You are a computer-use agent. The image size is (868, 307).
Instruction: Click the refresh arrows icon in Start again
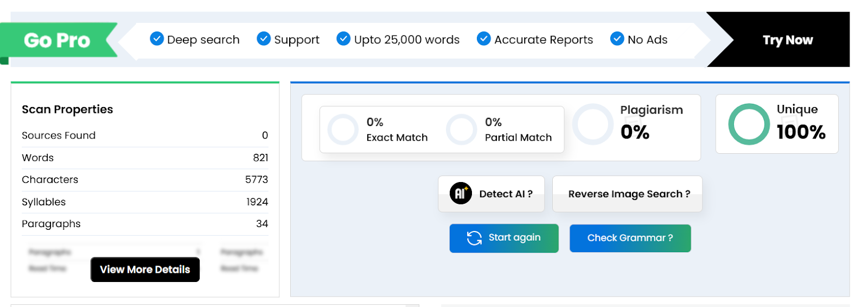click(474, 238)
